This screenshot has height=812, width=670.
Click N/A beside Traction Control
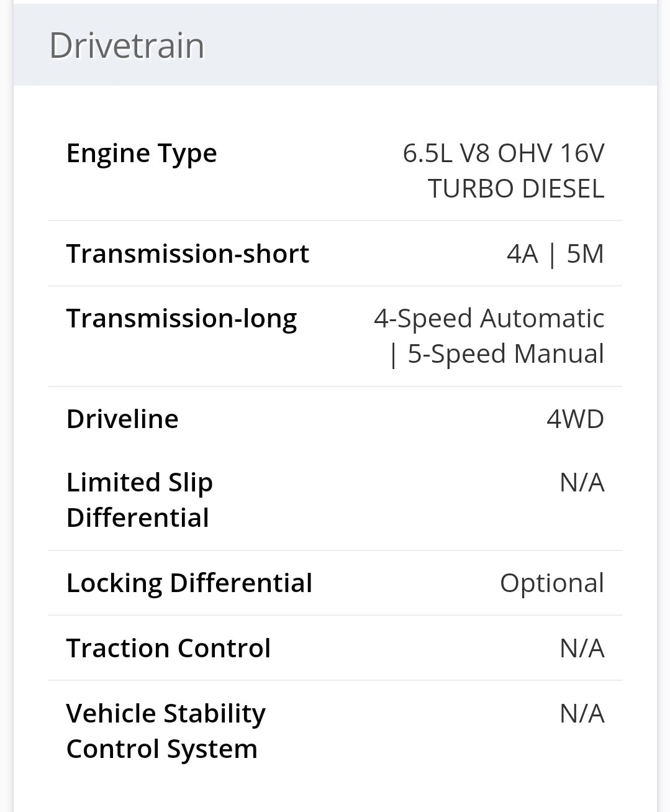click(x=582, y=648)
